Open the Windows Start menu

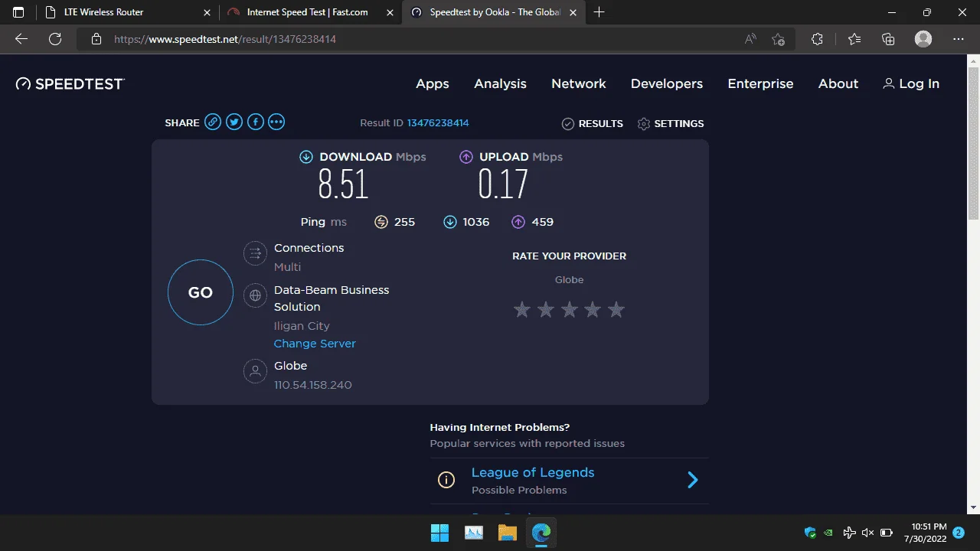[x=440, y=533]
